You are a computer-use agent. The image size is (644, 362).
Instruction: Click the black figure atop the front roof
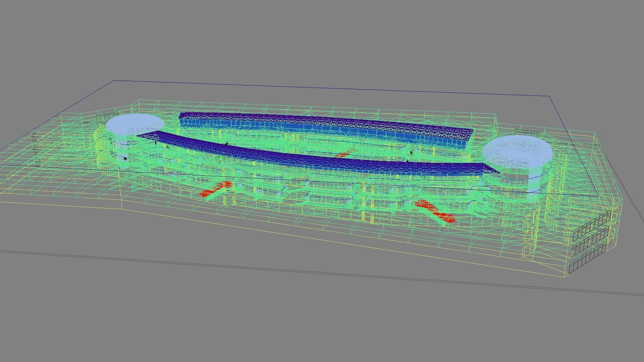pyautogui.click(x=227, y=144)
